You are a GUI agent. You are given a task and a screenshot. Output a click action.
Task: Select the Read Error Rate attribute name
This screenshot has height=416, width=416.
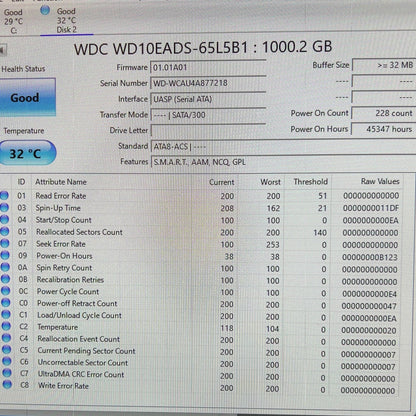(x=61, y=196)
